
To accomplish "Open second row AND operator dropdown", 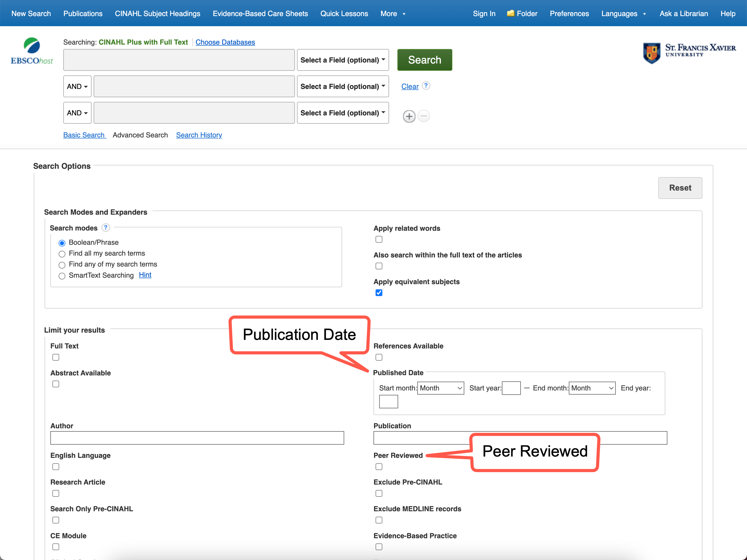I will 77,86.
